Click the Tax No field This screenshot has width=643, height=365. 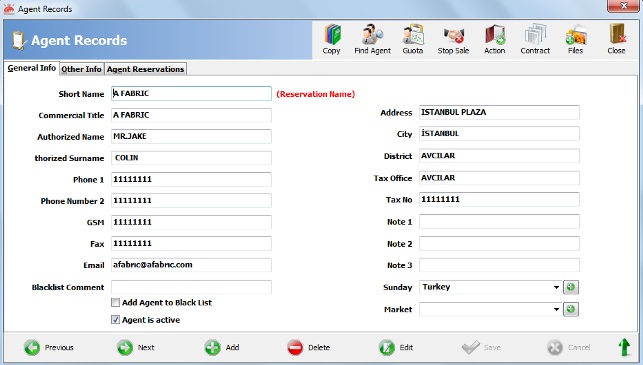pyautogui.click(x=499, y=200)
